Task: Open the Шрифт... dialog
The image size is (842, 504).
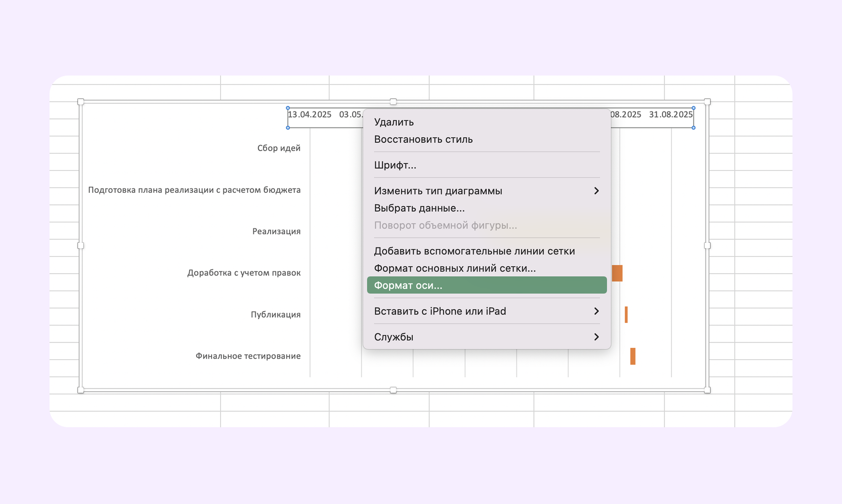Action: [x=487, y=165]
